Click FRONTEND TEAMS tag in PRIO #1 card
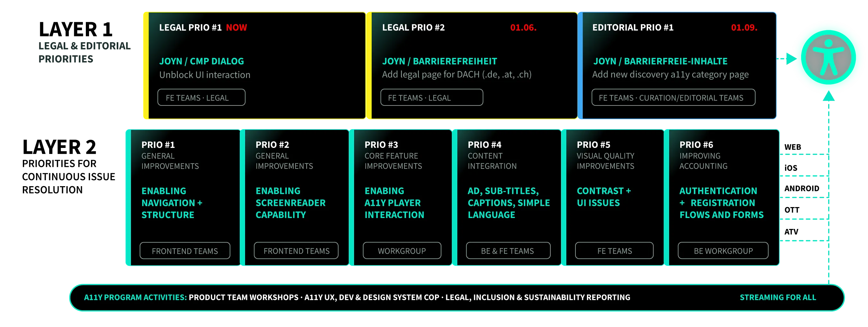The height and width of the screenshot is (327, 868). (185, 250)
